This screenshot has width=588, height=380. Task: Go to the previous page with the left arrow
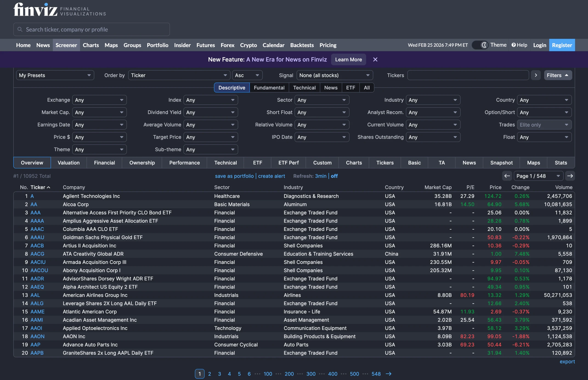[507, 176]
